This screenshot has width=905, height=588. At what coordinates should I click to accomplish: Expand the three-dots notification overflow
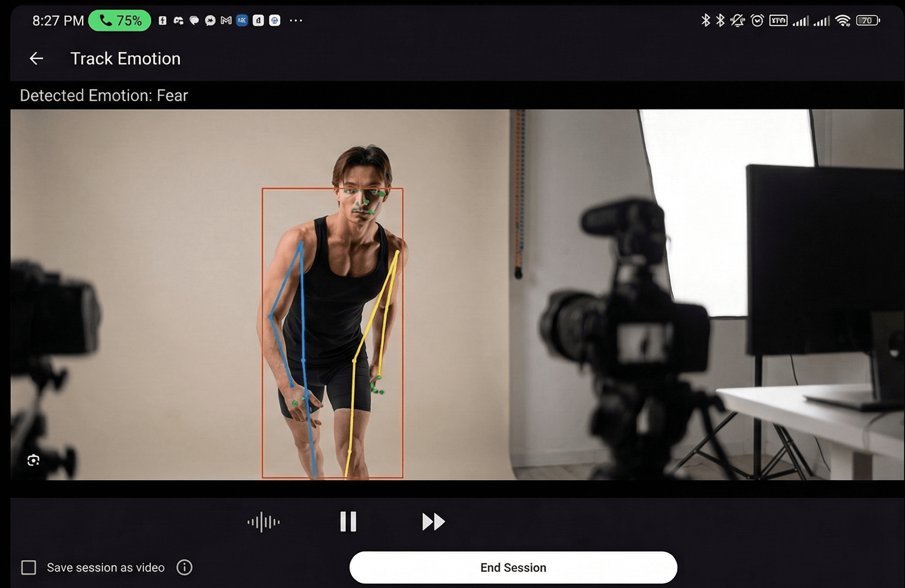tap(296, 20)
